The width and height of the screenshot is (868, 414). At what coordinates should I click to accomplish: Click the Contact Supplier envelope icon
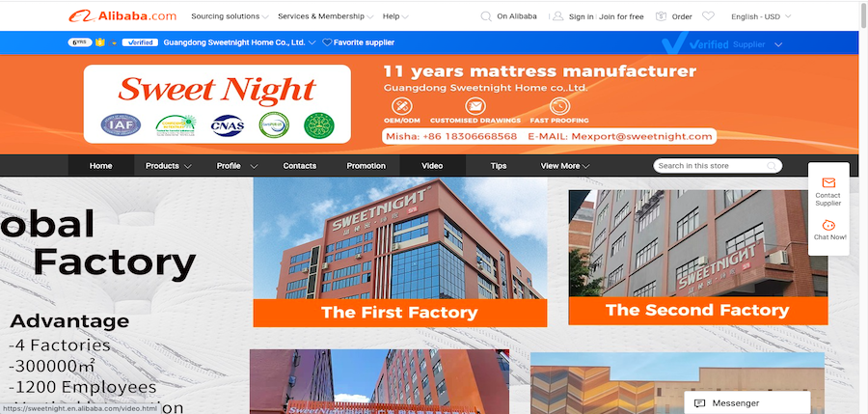[828, 182]
